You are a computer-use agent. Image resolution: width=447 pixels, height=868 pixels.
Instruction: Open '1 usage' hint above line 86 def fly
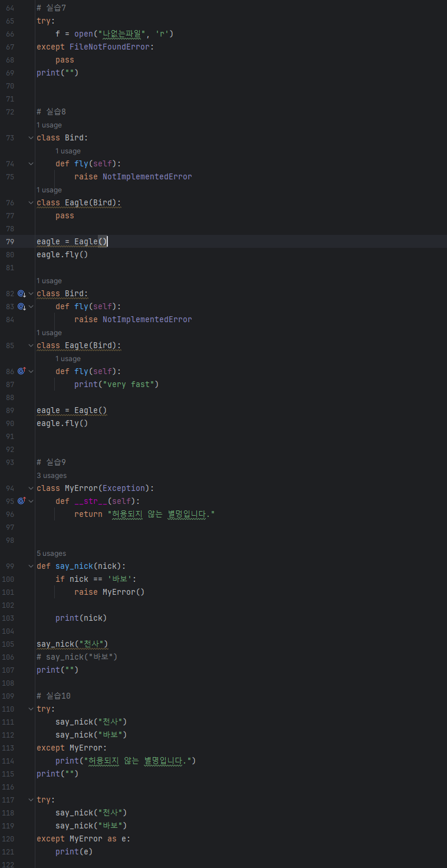68,359
